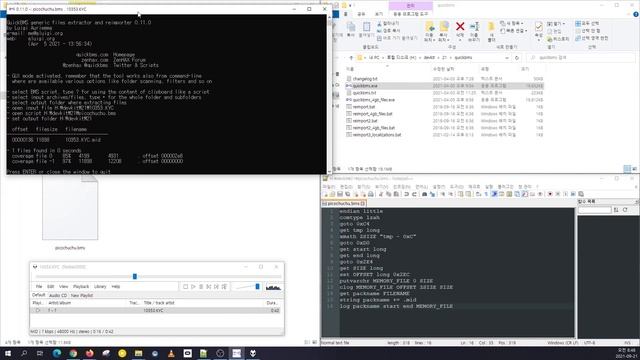Click foobar2000 Pause button
The height and width of the screenshot is (360, 640).
pyautogui.click(x=201, y=287)
